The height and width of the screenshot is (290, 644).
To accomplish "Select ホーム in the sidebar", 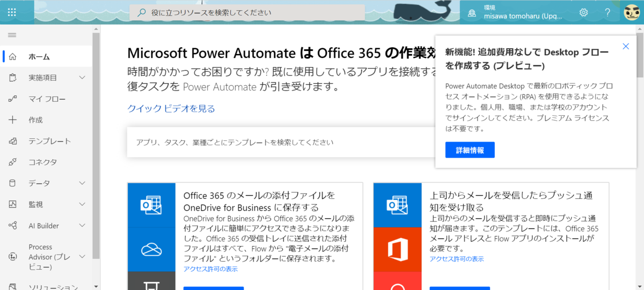I will 39,56.
